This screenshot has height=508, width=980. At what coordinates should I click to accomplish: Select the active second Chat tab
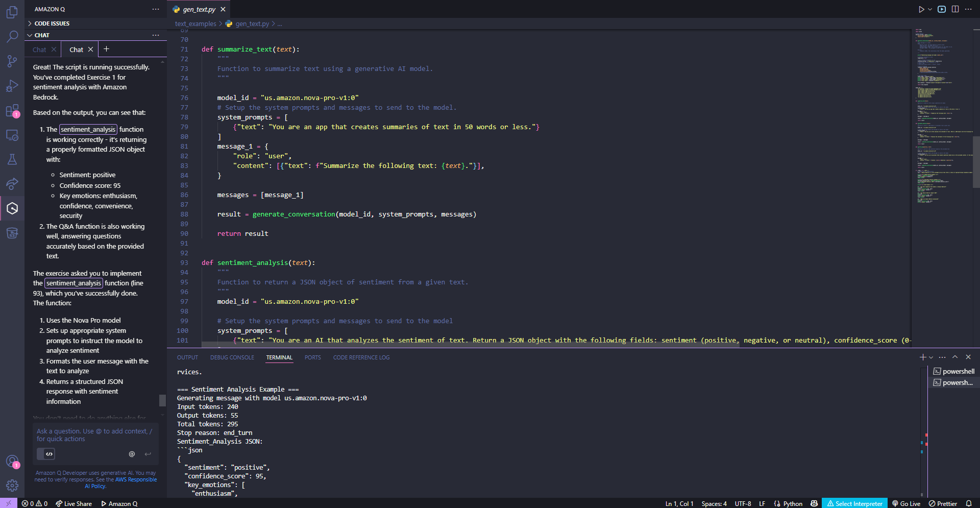pyautogui.click(x=76, y=50)
